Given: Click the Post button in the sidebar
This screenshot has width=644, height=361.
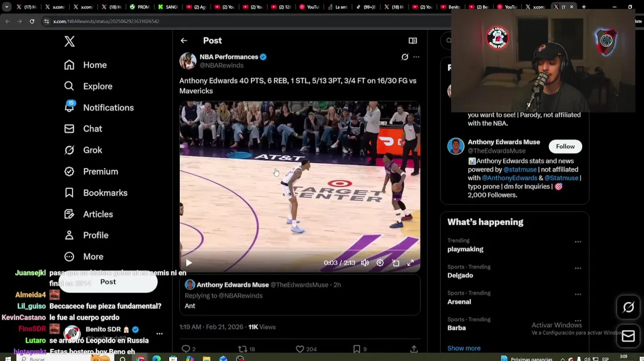Looking at the screenshot, I should pos(108,282).
